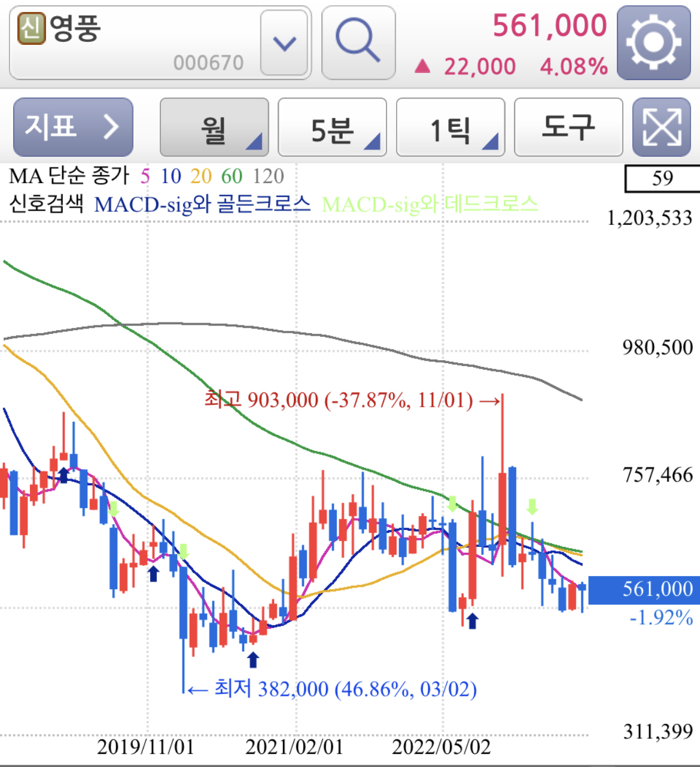Tap the 22,000 price change value

tap(480, 66)
